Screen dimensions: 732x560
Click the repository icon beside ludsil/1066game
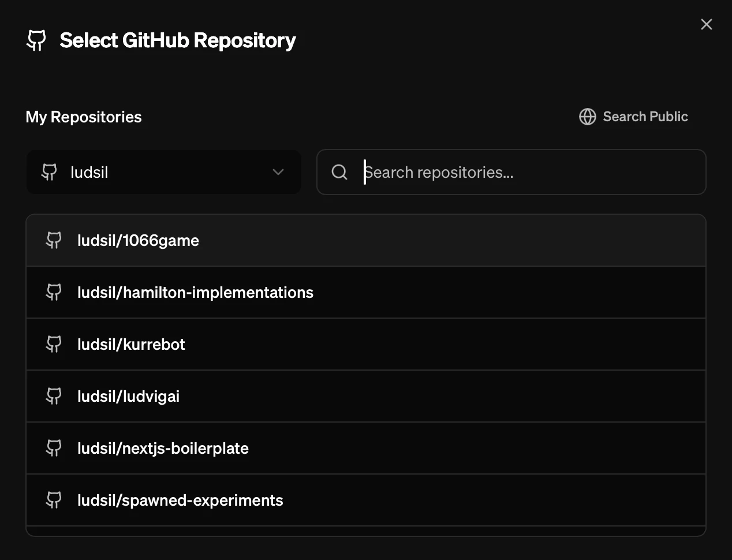(54, 240)
